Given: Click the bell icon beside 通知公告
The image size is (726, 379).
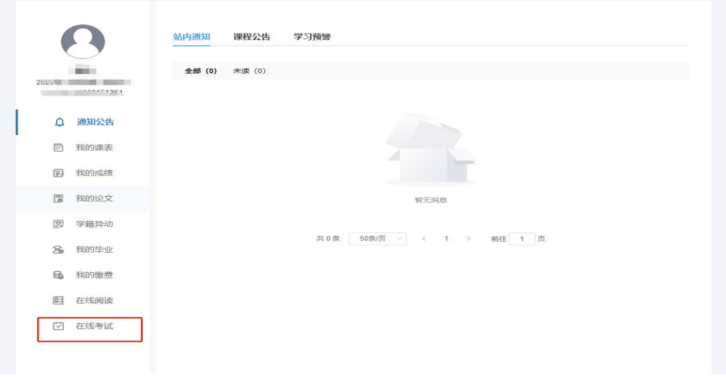Looking at the screenshot, I should 59,122.
